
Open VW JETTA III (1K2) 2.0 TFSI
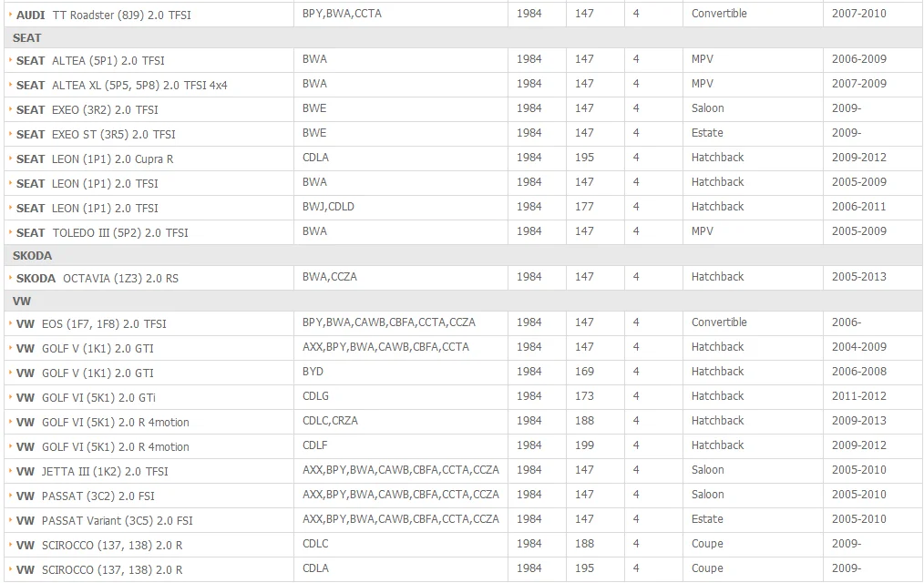click(93, 472)
